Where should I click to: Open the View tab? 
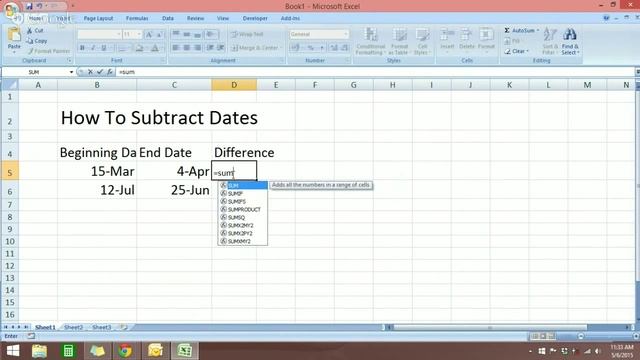click(x=223, y=18)
